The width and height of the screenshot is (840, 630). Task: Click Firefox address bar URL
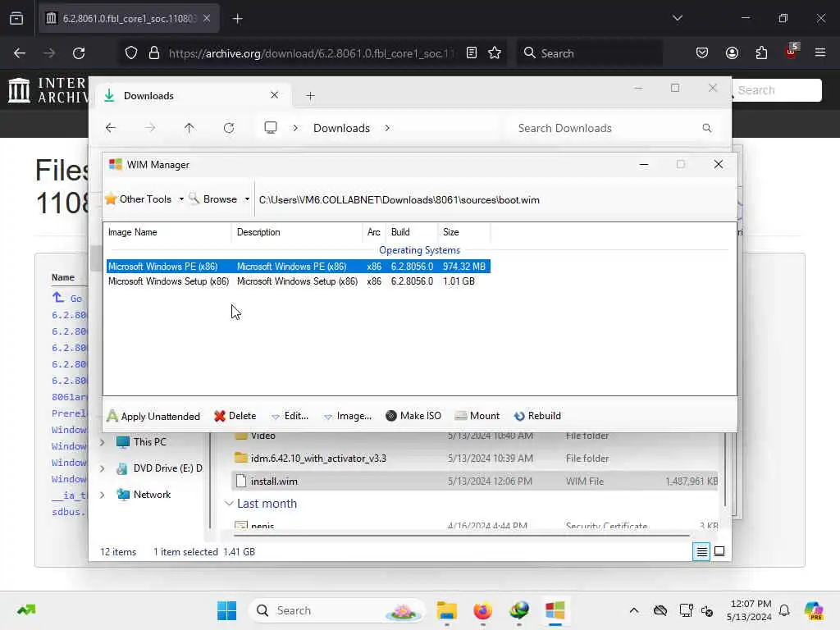click(311, 53)
